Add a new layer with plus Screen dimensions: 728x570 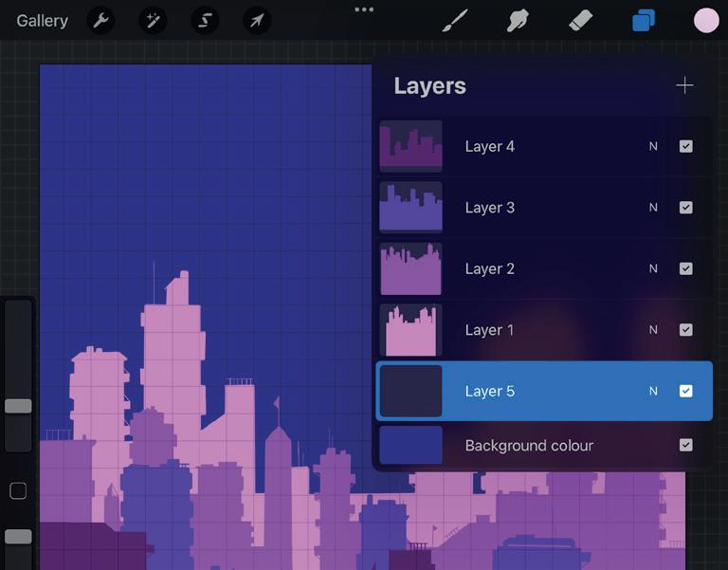click(x=684, y=85)
